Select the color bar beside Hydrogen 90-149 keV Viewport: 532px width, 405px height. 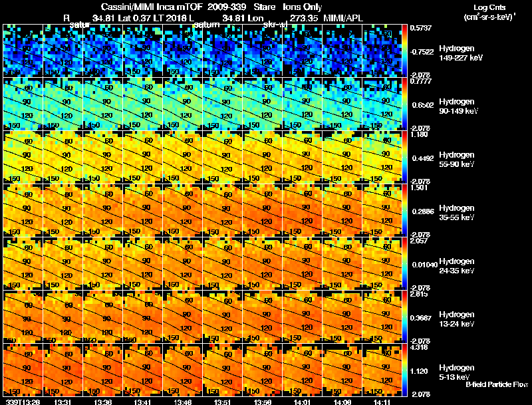[x=404, y=104]
